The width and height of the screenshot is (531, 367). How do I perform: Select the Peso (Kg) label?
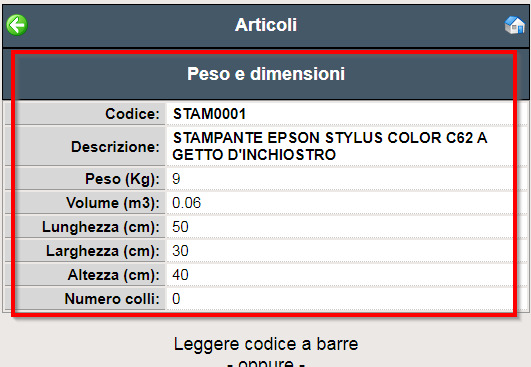tap(122, 179)
